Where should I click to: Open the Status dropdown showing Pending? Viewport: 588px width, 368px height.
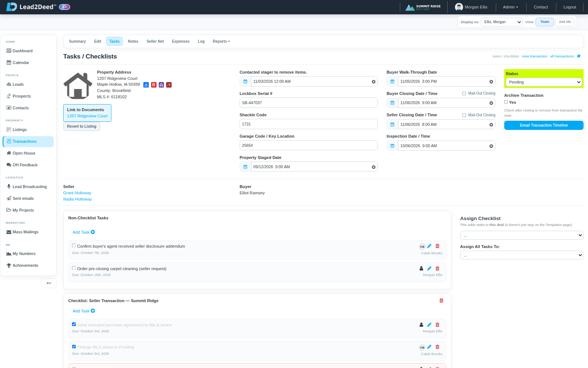click(544, 82)
